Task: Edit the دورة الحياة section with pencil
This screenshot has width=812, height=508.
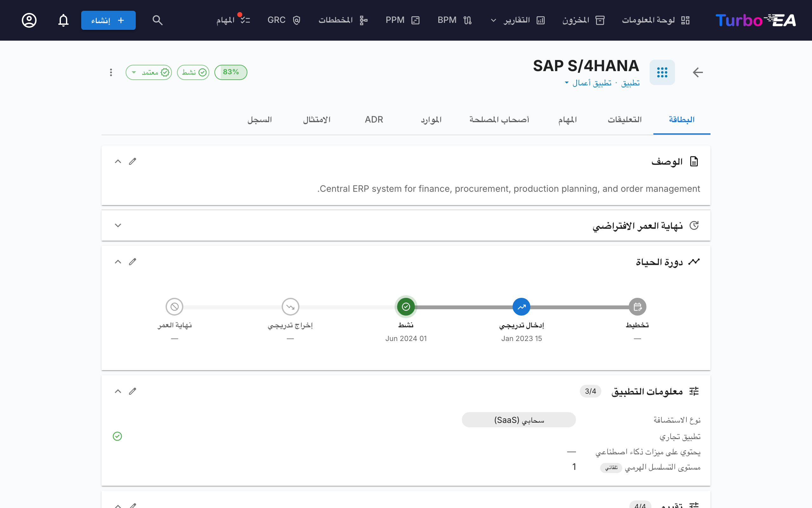Action: click(x=133, y=262)
